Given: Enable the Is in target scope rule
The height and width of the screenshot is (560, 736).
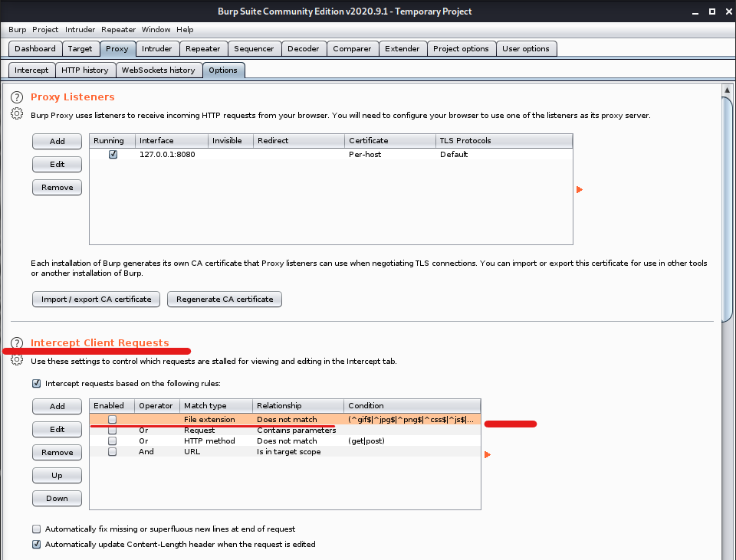Looking at the screenshot, I should pyautogui.click(x=112, y=452).
